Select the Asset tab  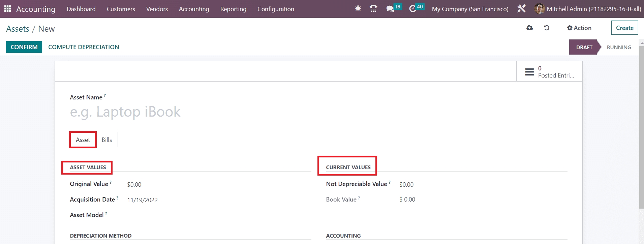point(83,140)
